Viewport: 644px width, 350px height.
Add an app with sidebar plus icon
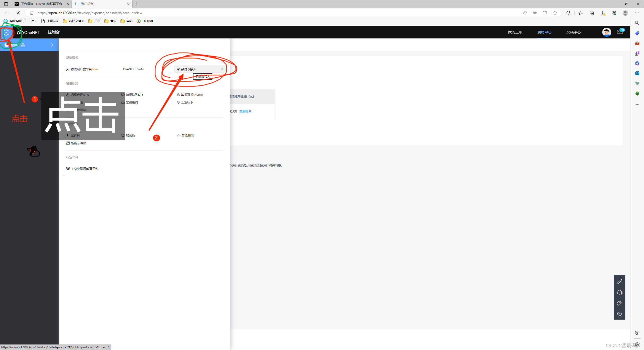(637, 105)
